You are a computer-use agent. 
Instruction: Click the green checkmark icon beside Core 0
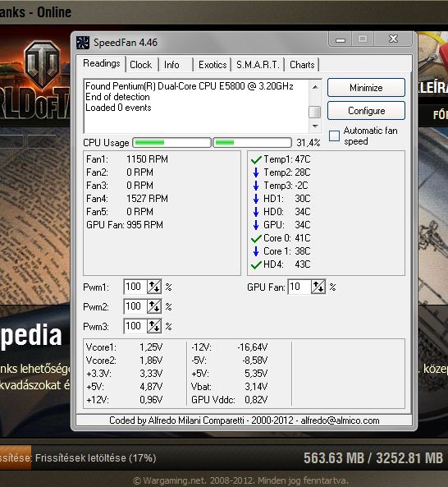256,238
